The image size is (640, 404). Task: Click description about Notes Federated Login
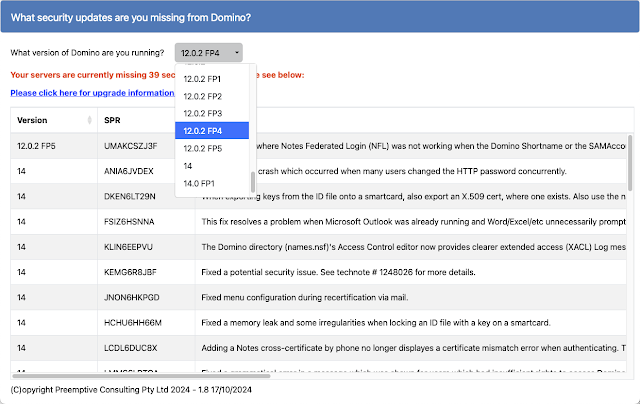coord(441,146)
